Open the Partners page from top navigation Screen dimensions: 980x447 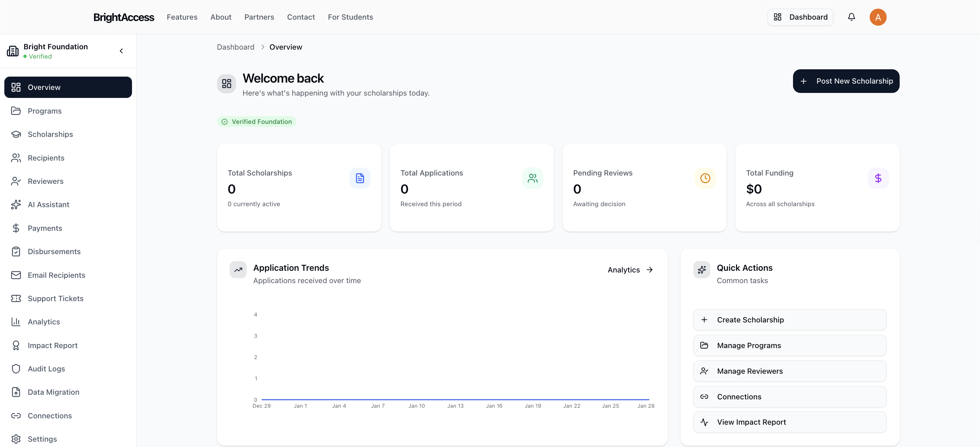click(259, 17)
